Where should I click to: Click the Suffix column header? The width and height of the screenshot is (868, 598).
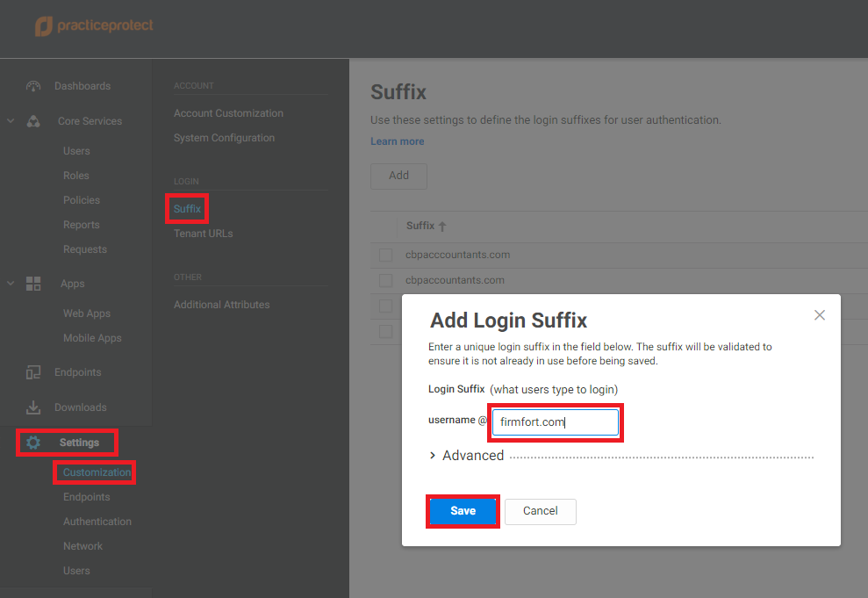420,226
